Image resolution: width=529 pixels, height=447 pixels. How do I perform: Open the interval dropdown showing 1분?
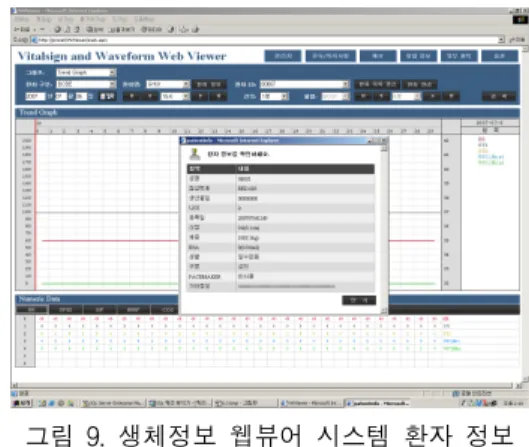click(274, 96)
